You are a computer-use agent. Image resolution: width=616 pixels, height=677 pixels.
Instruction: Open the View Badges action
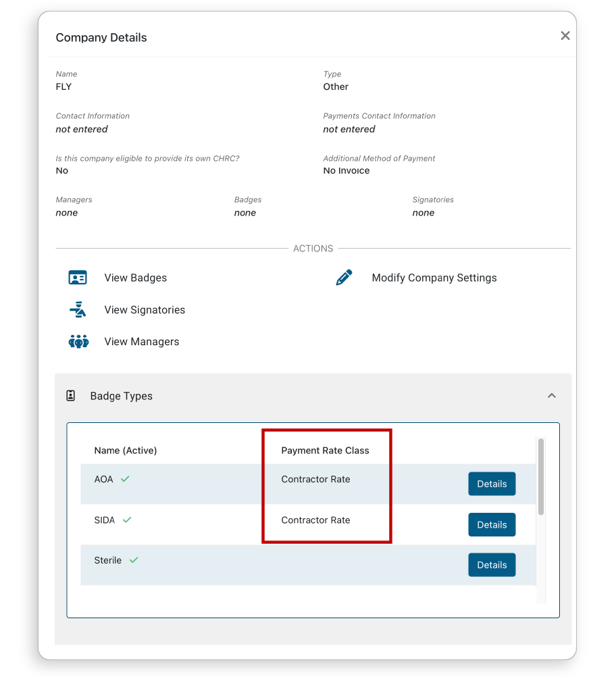pos(136,278)
